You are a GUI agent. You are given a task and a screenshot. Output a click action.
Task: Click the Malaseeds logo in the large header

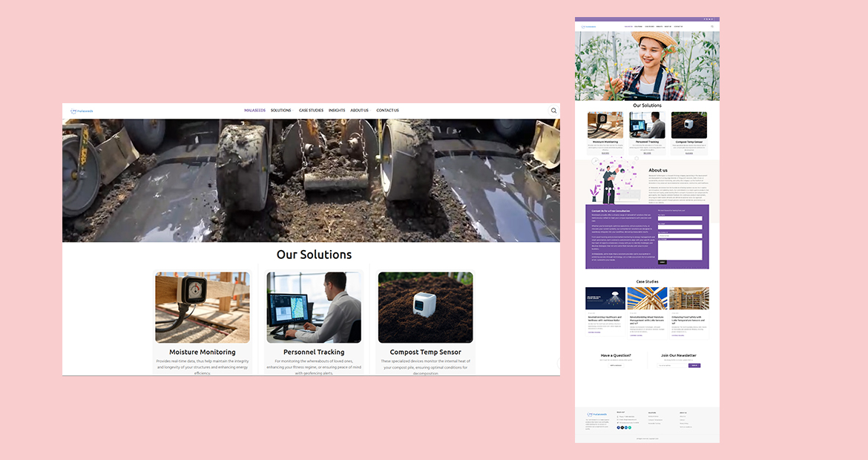[82, 111]
